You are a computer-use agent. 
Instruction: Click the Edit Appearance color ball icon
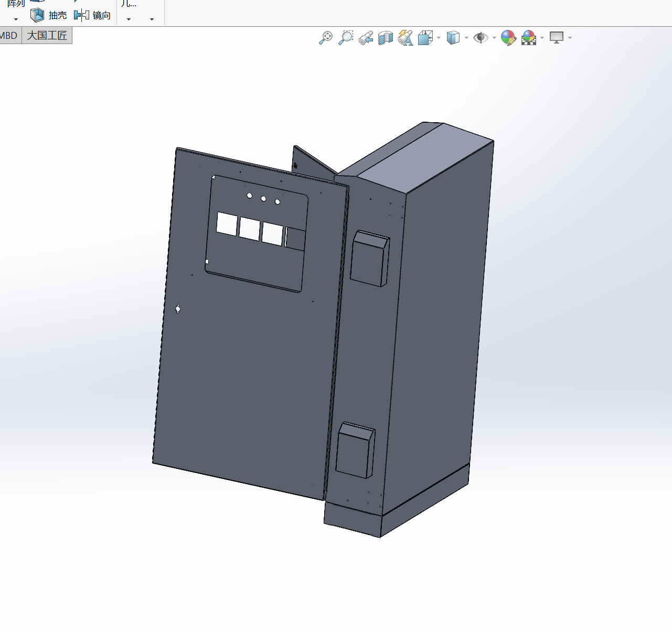(508, 38)
